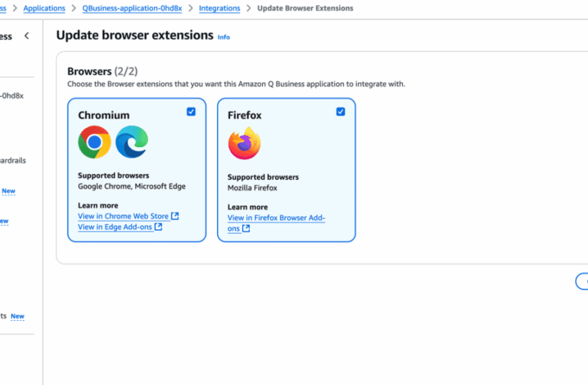Uncheck the Firefox checkbox
588x385 pixels.
(341, 111)
